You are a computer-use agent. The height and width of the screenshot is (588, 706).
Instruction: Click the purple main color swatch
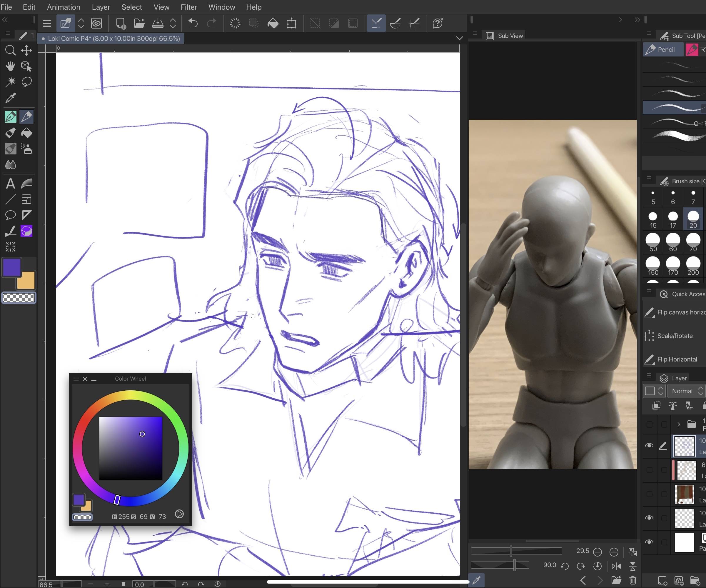click(12, 267)
